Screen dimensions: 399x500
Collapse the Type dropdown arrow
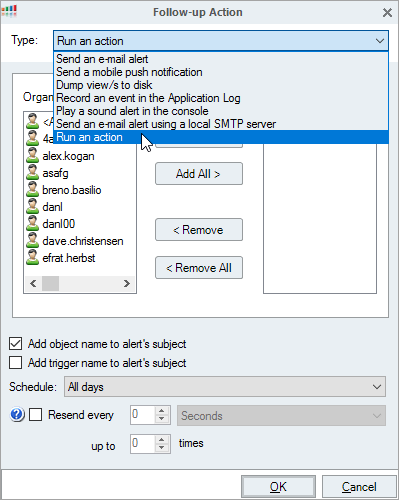pyautogui.click(x=379, y=41)
